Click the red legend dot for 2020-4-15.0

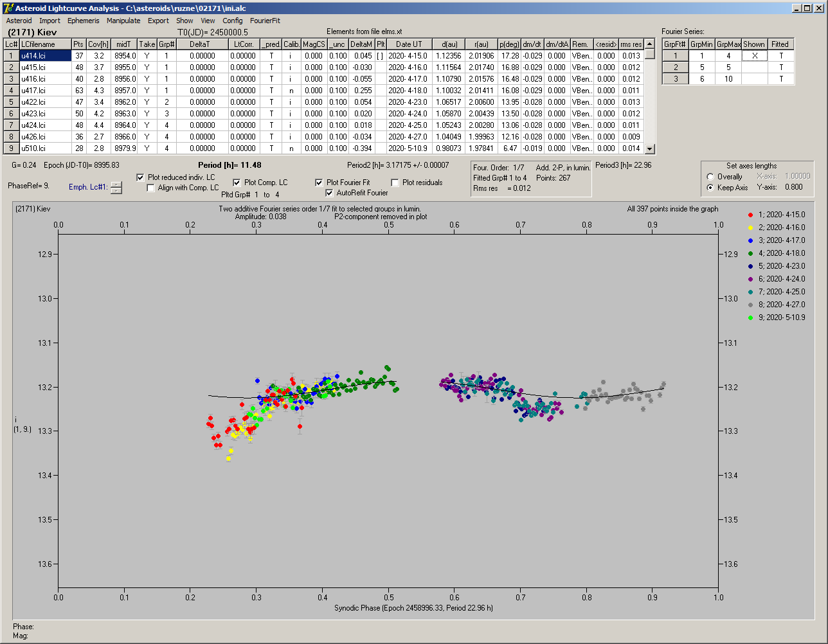pyautogui.click(x=751, y=215)
